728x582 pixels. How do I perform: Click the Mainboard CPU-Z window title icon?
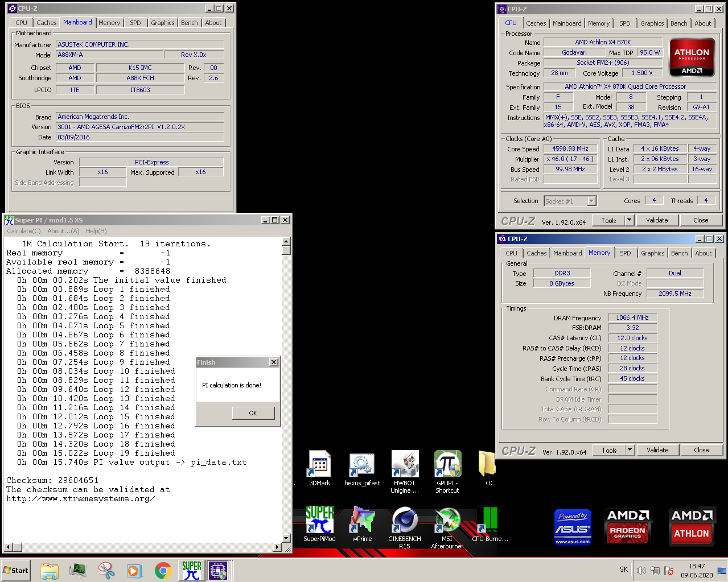tap(12, 9)
